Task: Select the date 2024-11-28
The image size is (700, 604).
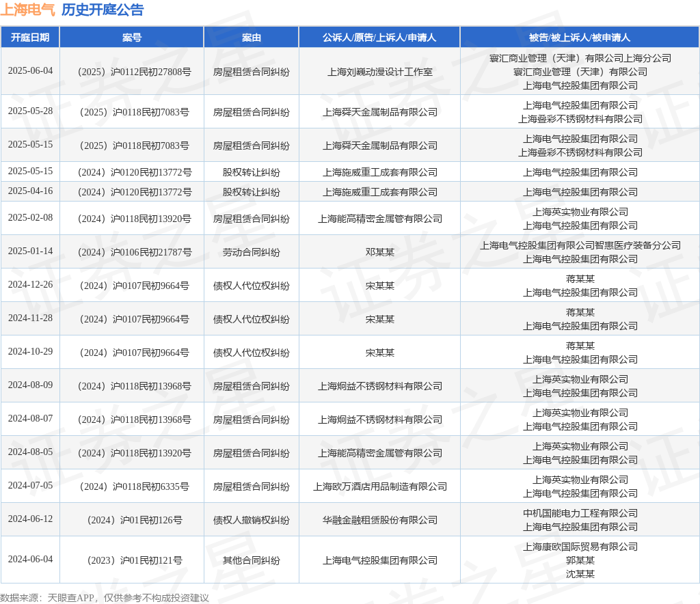Action: pyautogui.click(x=30, y=318)
